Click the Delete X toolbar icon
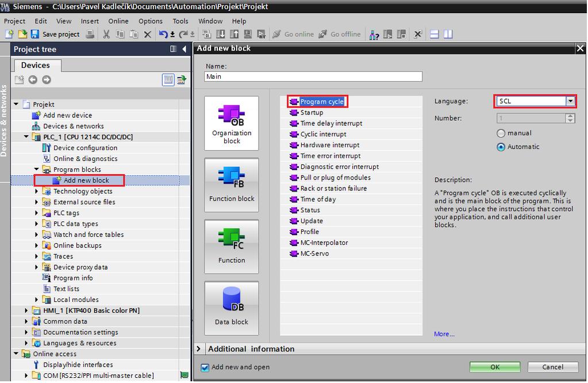This screenshot has height=383, width=588. point(147,34)
